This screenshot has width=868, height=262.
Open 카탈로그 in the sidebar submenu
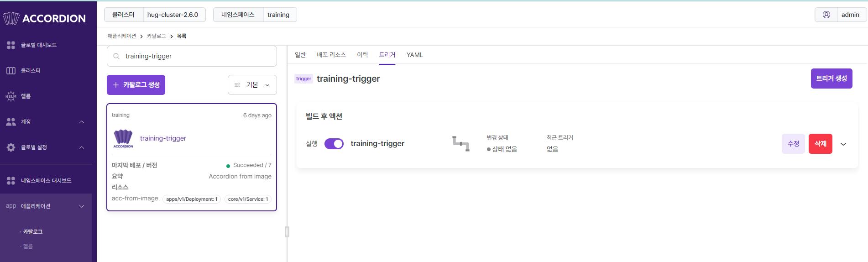click(33, 232)
